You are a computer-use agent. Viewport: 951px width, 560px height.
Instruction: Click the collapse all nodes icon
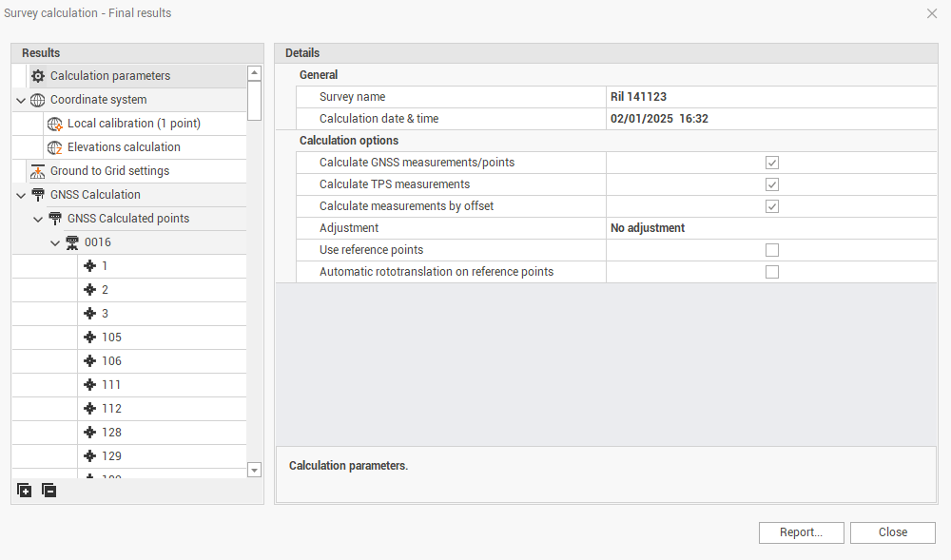coord(49,491)
